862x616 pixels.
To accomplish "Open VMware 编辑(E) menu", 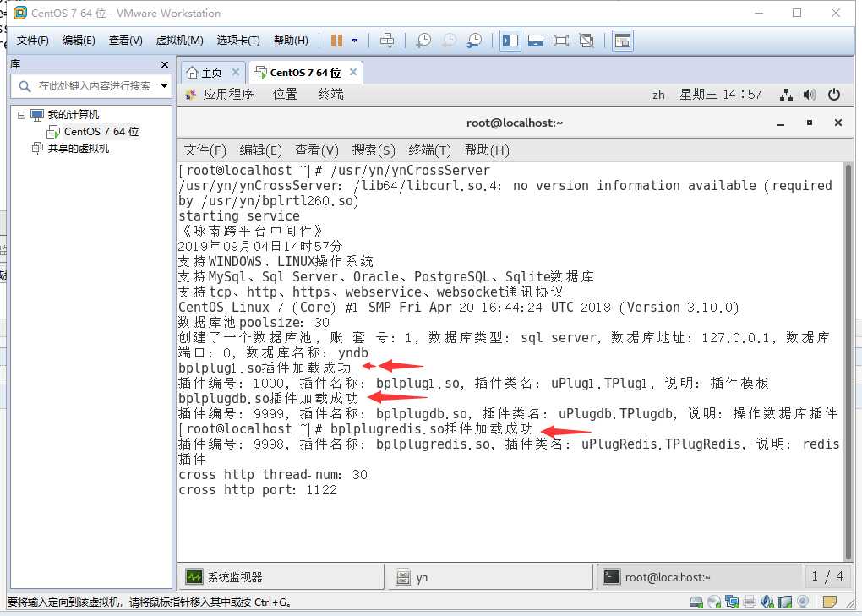I will pyautogui.click(x=79, y=40).
